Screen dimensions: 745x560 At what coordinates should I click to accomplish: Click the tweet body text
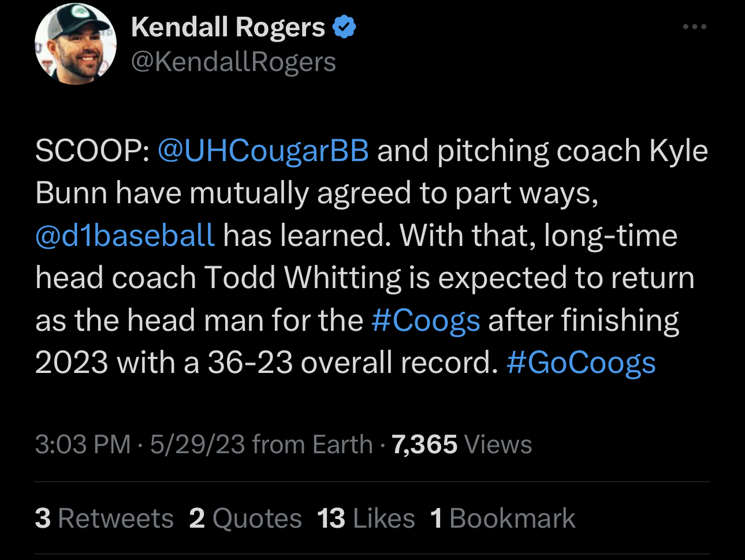[x=371, y=257]
